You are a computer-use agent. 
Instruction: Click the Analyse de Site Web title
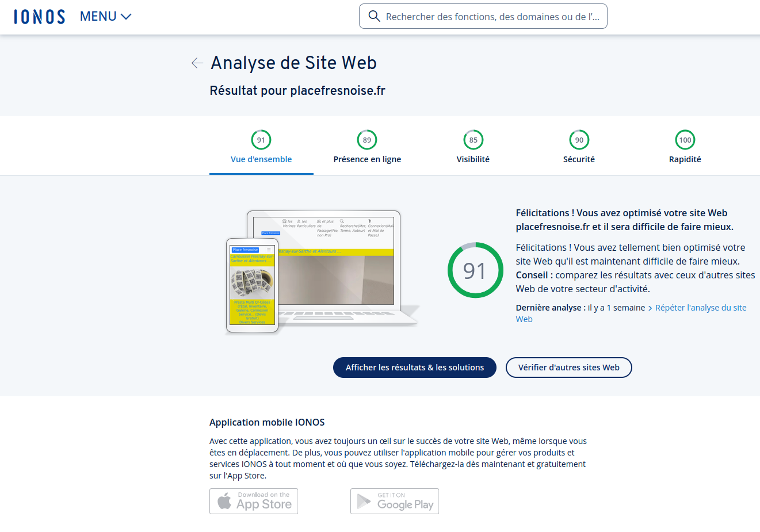[x=293, y=63]
